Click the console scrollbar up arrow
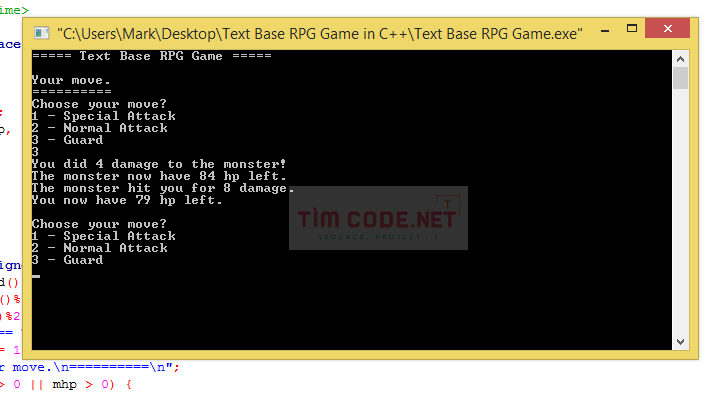This screenshot has height=396, width=717. 680,59
